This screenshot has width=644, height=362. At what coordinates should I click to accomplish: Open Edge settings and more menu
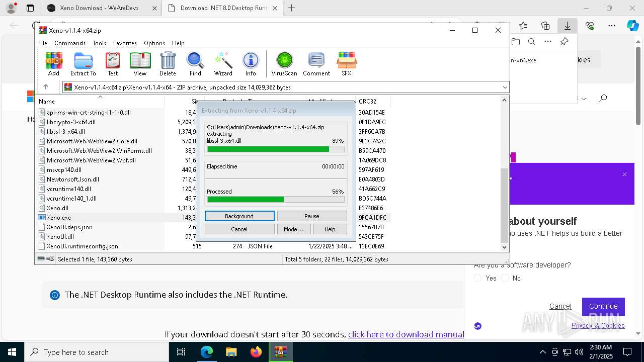pos(612,26)
